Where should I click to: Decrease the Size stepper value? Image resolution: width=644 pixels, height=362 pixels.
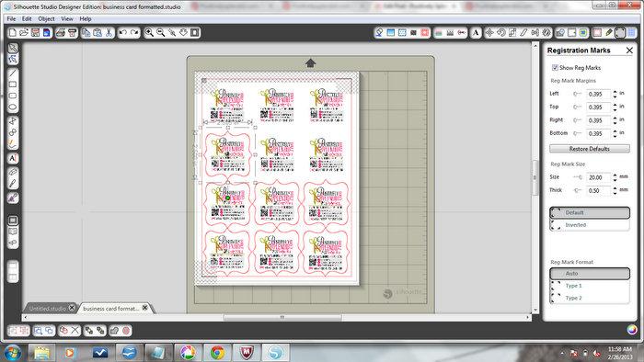coord(615,180)
